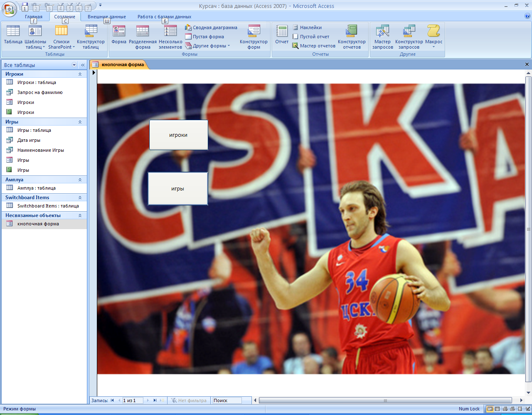
Task: Click the vertical scrollbar thumb
Action: coord(528,229)
